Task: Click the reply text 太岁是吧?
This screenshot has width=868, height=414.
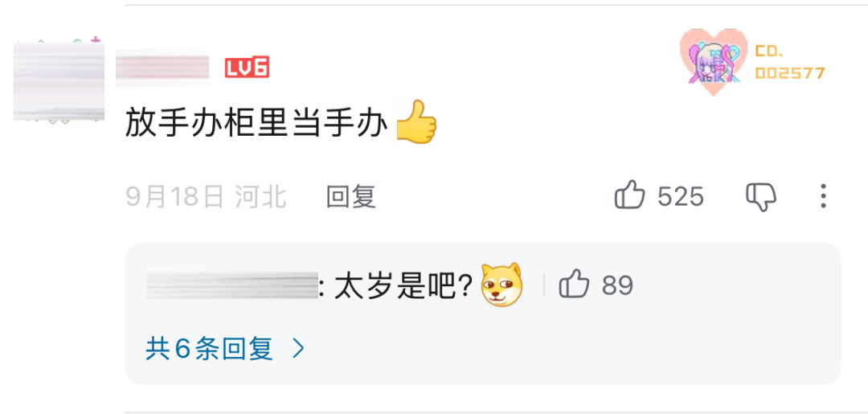Action: click(x=403, y=285)
